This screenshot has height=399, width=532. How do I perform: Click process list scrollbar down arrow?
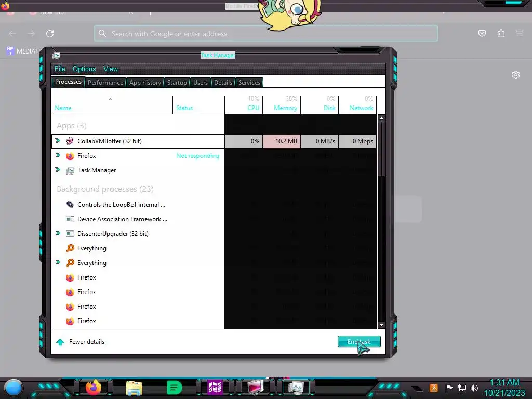(x=381, y=325)
